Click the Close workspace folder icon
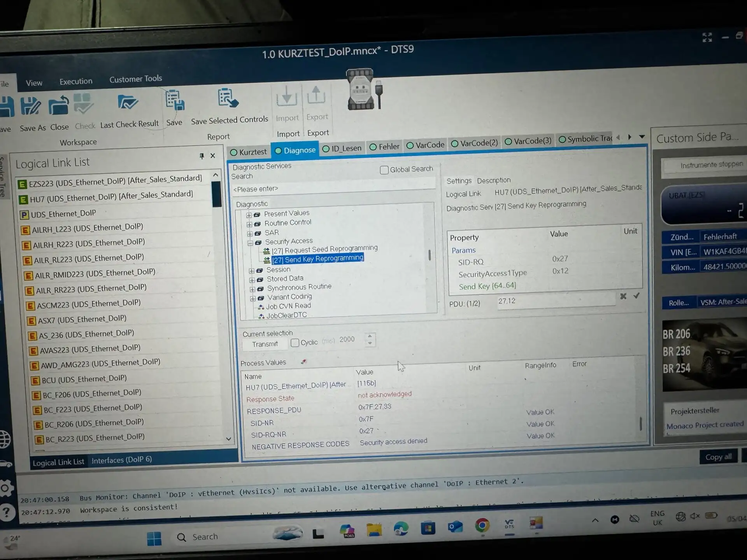 [x=58, y=105]
